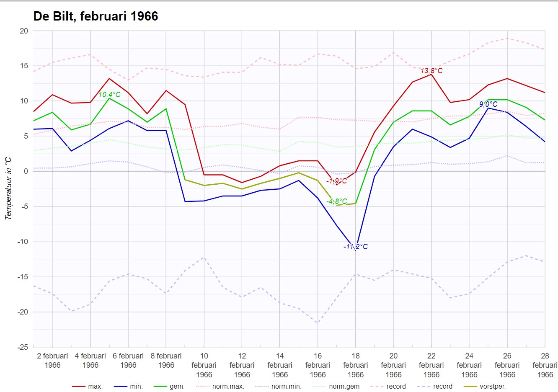Click x-axis label '24 februari 1966'

tap(469, 365)
